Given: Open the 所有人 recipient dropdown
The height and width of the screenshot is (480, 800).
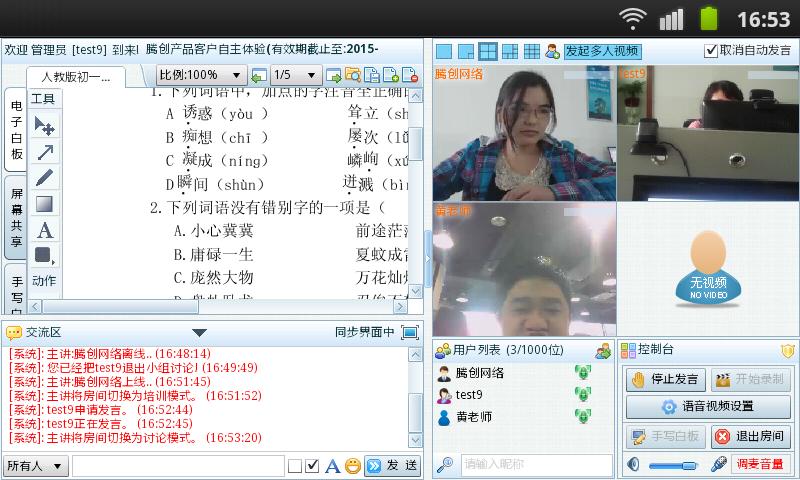Looking at the screenshot, I should 35,466.
